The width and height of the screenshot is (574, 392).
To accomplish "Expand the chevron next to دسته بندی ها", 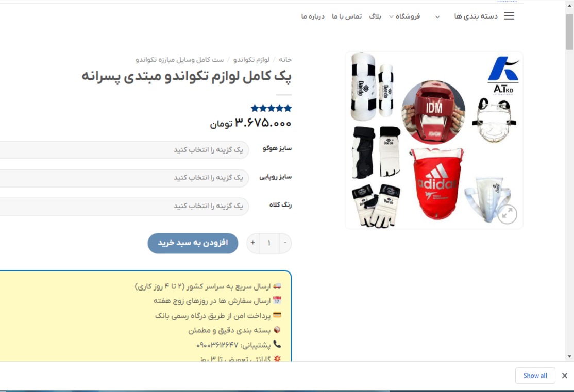I will pyautogui.click(x=437, y=17).
